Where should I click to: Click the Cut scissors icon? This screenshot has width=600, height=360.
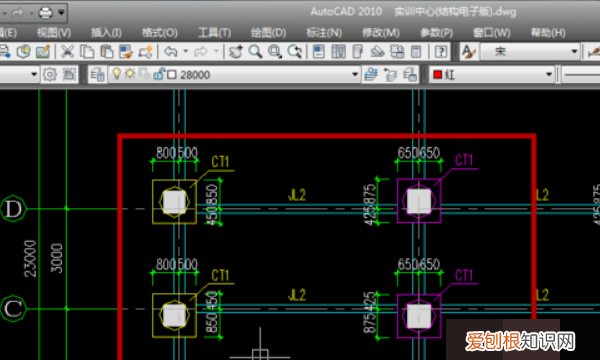pyautogui.click(x=67, y=51)
